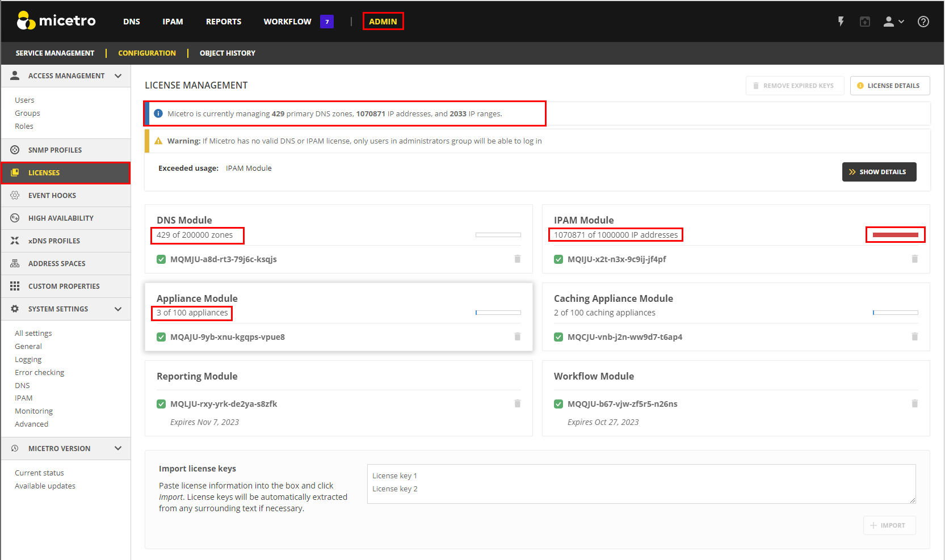Click the micetro logo in header

pyautogui.click(x=56, y=21)
